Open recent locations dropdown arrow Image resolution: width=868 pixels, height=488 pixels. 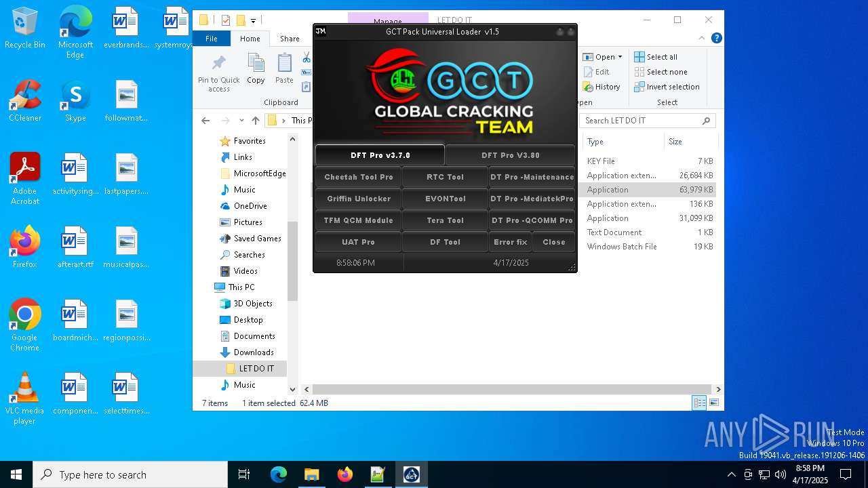click(x=241, y=121)
